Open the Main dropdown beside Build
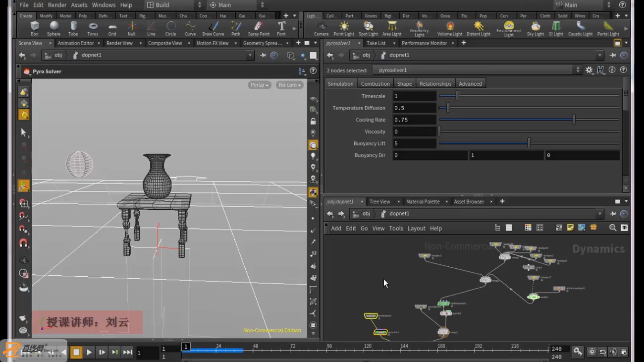This screenshot has height=362, width=644. point(236,5)
